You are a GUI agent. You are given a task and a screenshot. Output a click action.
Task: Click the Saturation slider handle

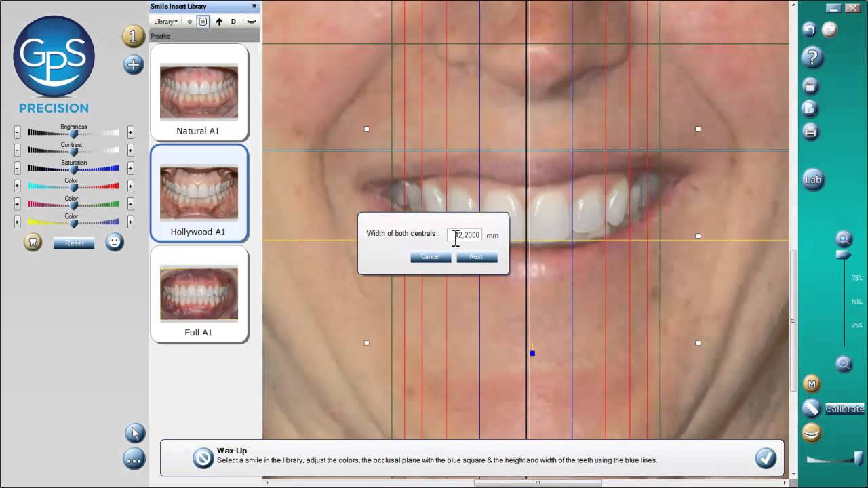tap(74, 169)
